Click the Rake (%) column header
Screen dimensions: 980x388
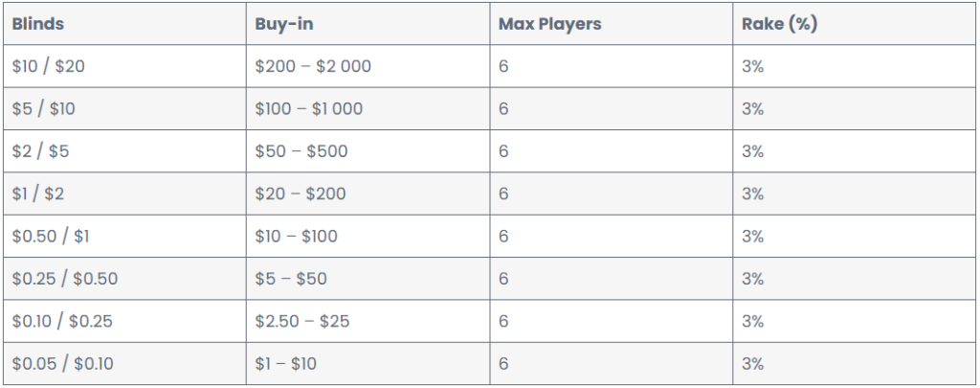click(855, 24)
